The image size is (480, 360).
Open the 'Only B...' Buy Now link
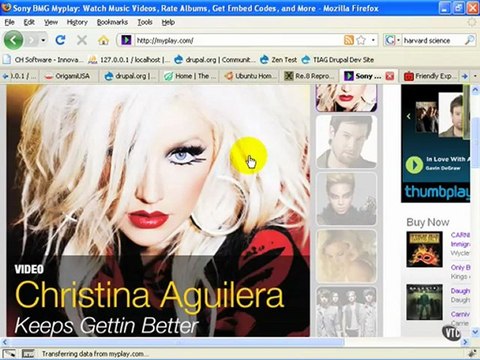pos(460,267)
